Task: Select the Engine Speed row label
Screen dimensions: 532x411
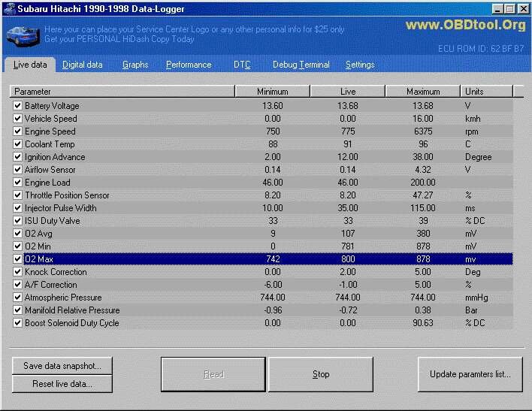Action: [50, 131]
